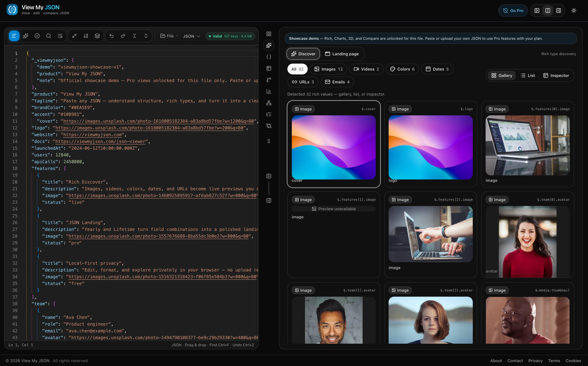Open the https://viewmyjson.com link on line 13
Image resolution: width=588 pixels, height=366 pixels.
pyautogui.click(x=92, y=135)
